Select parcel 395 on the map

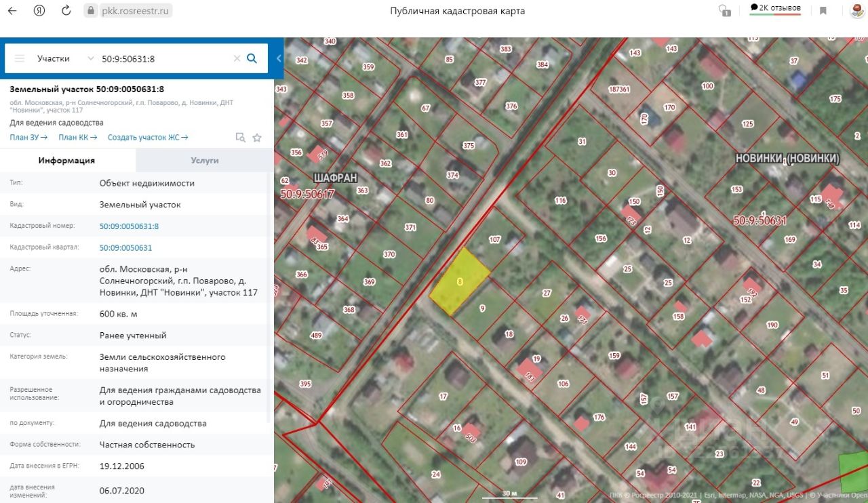point(305,384)
